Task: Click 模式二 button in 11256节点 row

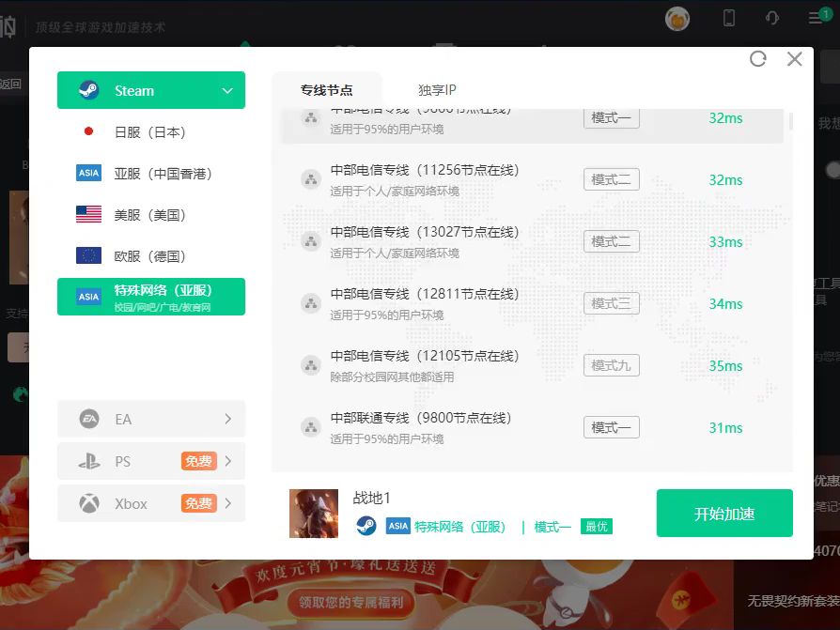Action: [612, 179]
